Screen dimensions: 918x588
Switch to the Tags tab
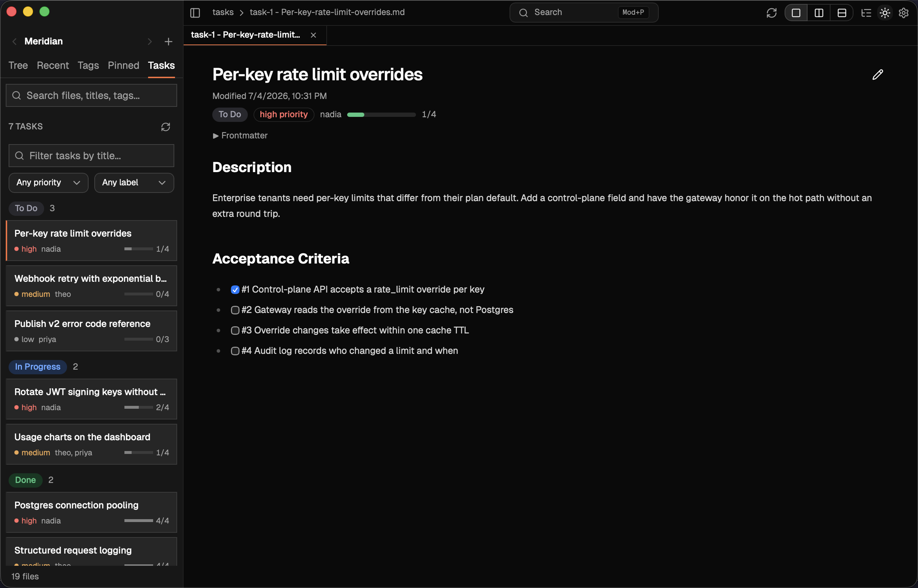coord(88,65)
